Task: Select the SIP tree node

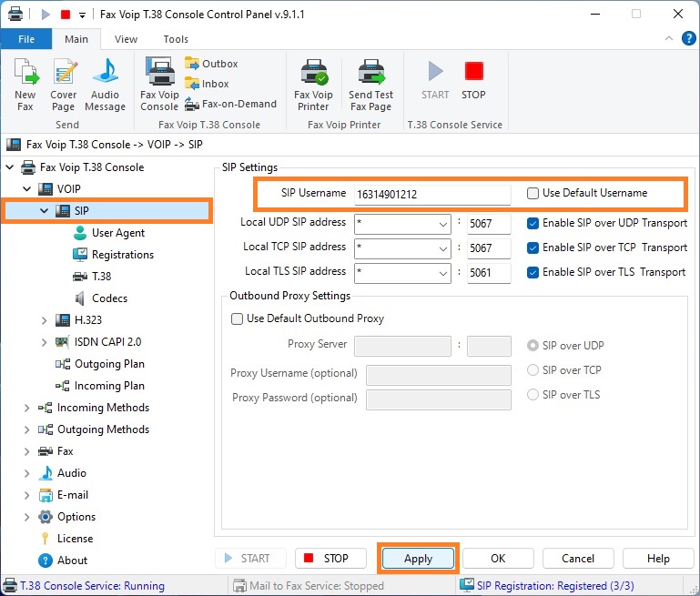Action: (107, 211)
